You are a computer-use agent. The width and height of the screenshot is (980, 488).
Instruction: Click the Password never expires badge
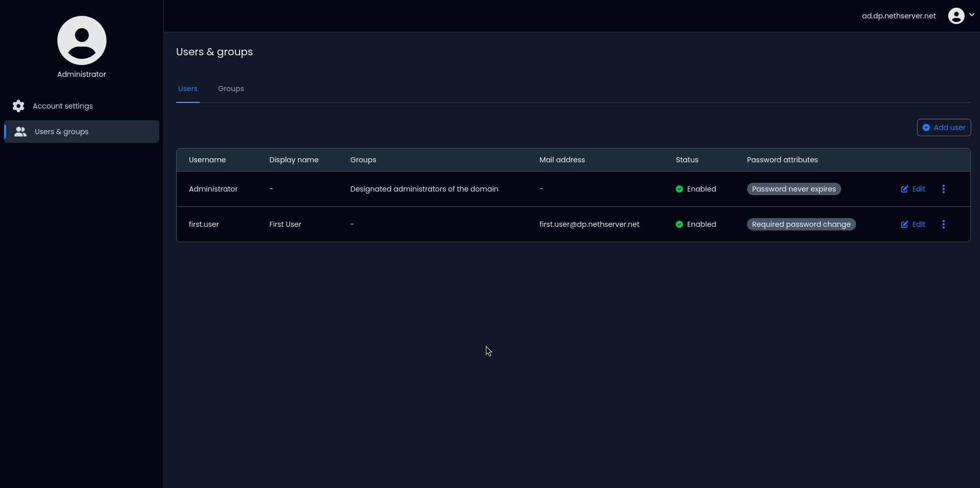tap(794, 189)
